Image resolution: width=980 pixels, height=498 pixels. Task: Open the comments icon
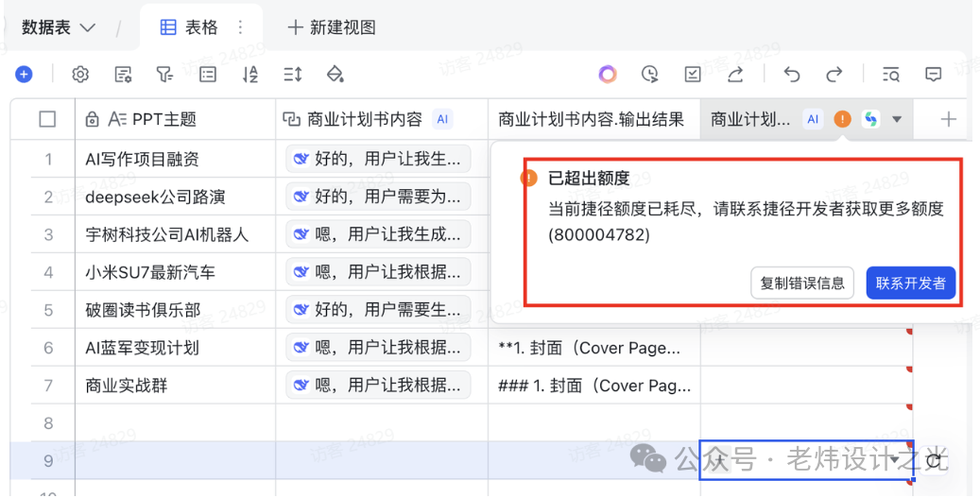933,75
